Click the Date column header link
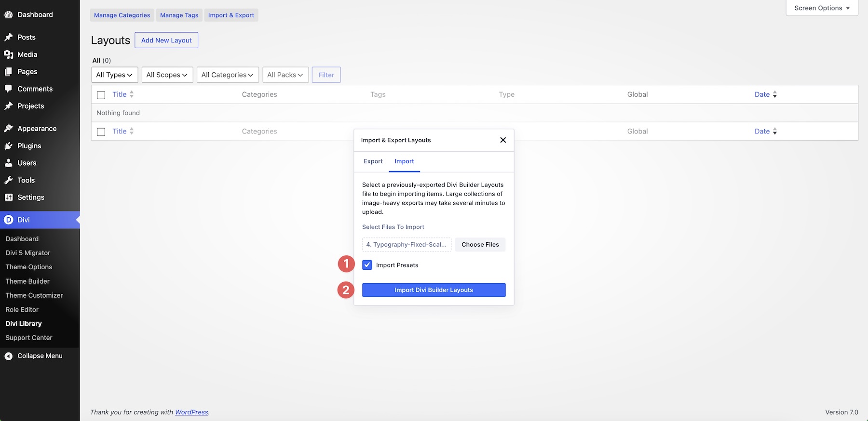Screen dimensions: 868x421 click(x=762, y=94)
